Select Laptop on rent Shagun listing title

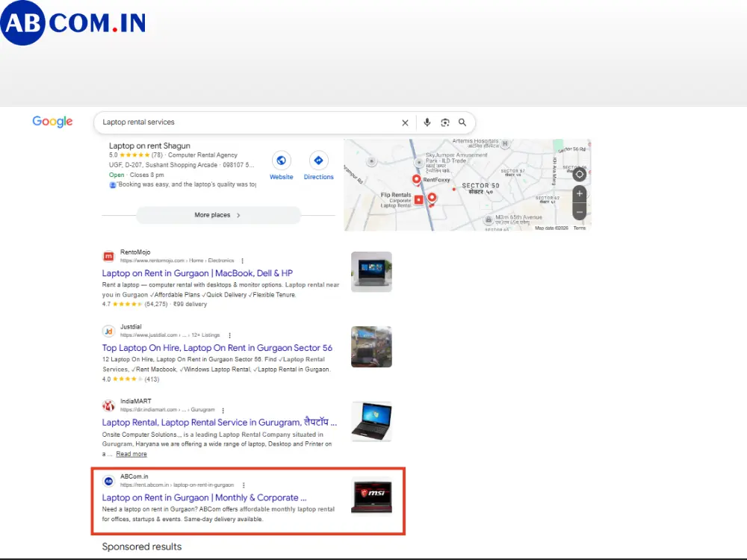pos(149,146)
